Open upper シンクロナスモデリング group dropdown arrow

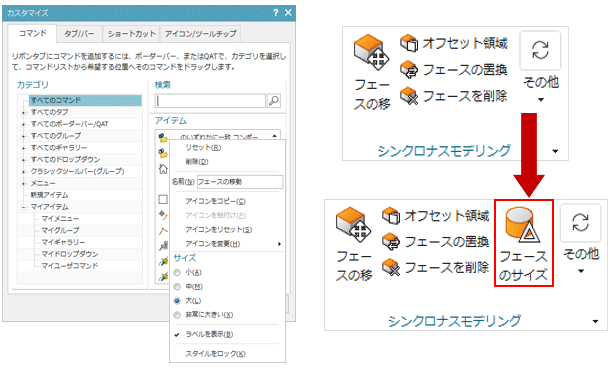(x=555, y=151)
